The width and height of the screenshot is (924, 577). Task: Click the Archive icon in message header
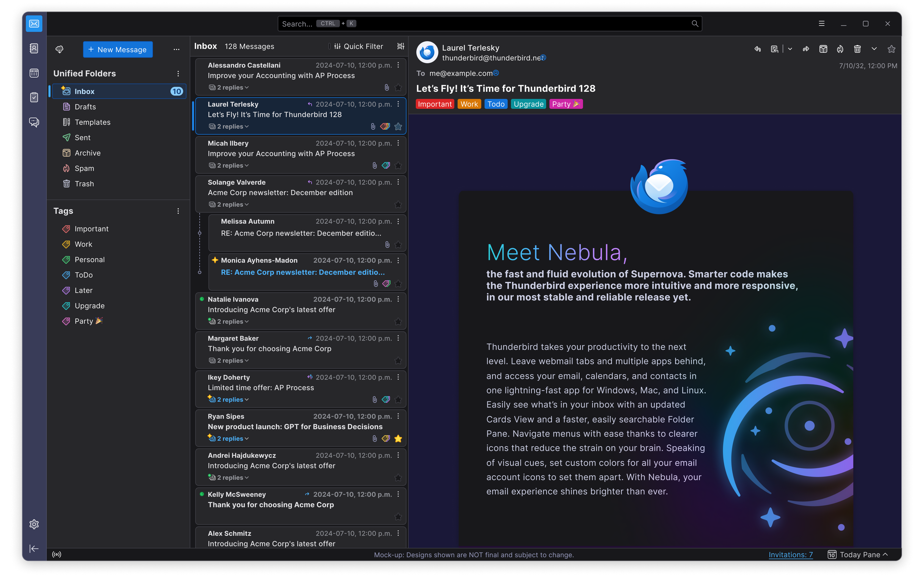click(823, 49)
